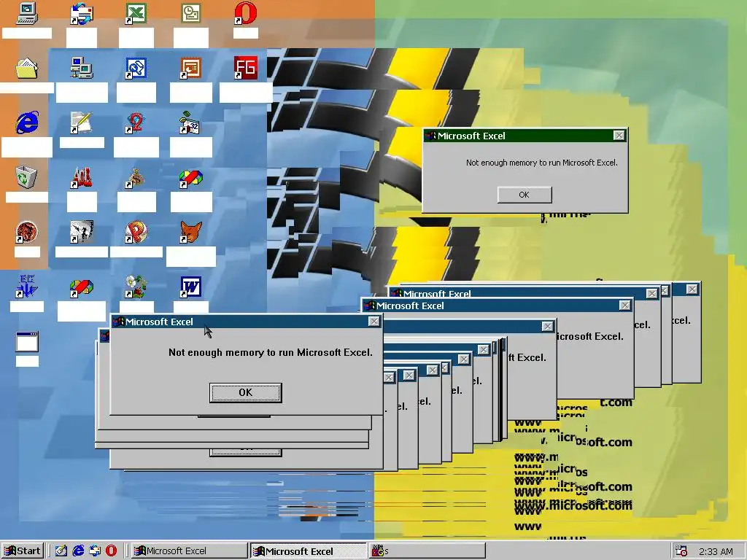Click the front Excel dialog's title bar
Viewport: 747px width, 560px height.
tap(246, 322)
